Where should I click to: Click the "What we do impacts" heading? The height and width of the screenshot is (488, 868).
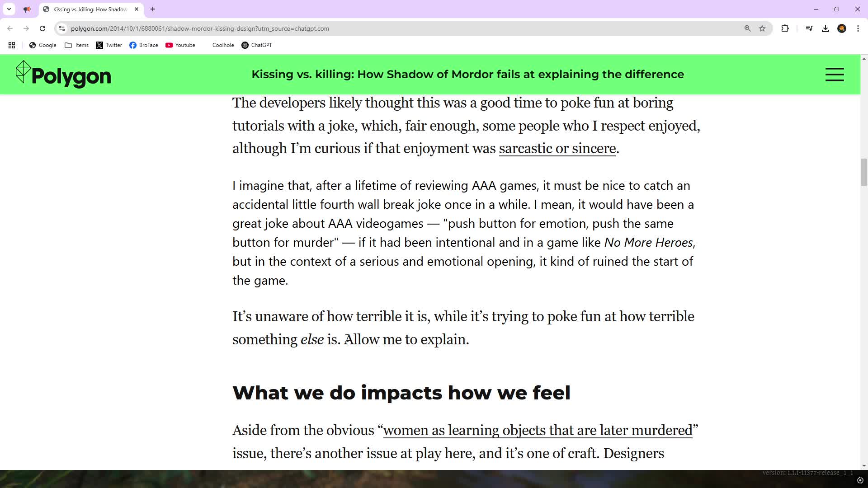click(x=401, y=393)
